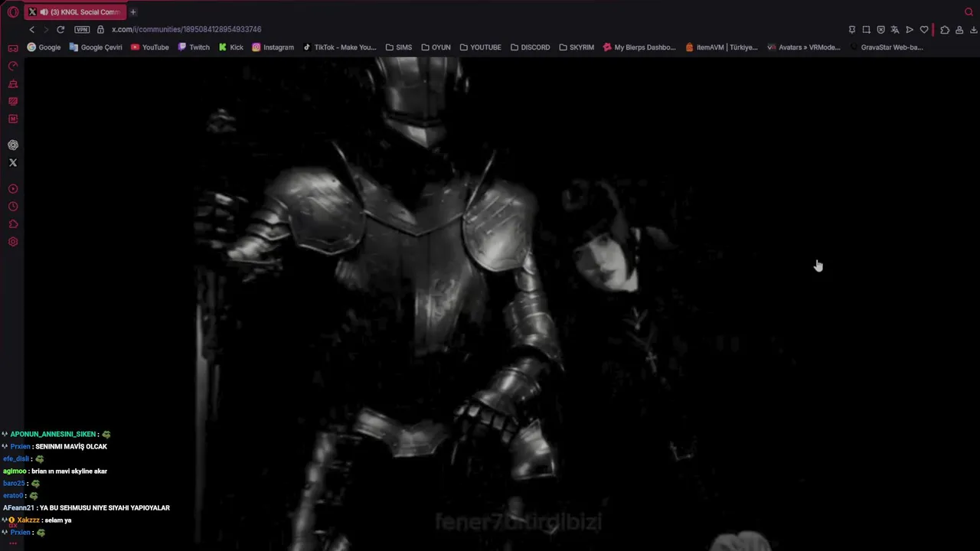Open sidebar three-dots setup menu
The width and height of the screenshot is (980, 551).
click(13, 543)
